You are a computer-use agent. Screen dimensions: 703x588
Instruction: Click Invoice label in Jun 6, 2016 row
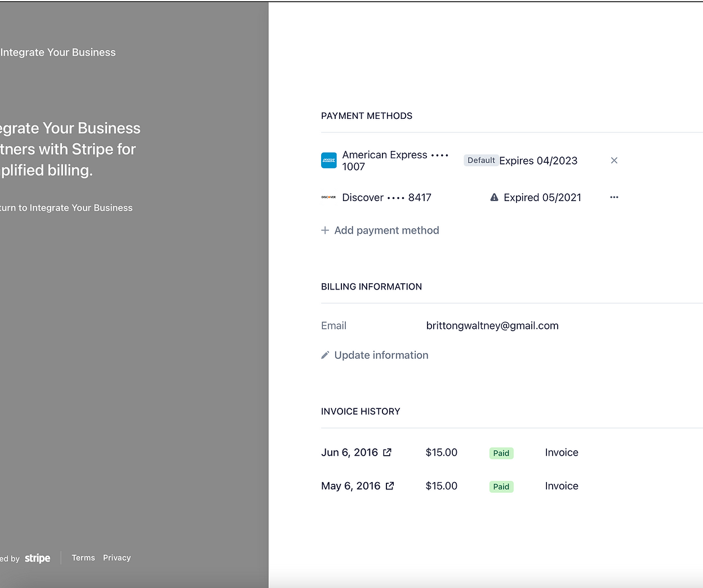pos(562,452)
